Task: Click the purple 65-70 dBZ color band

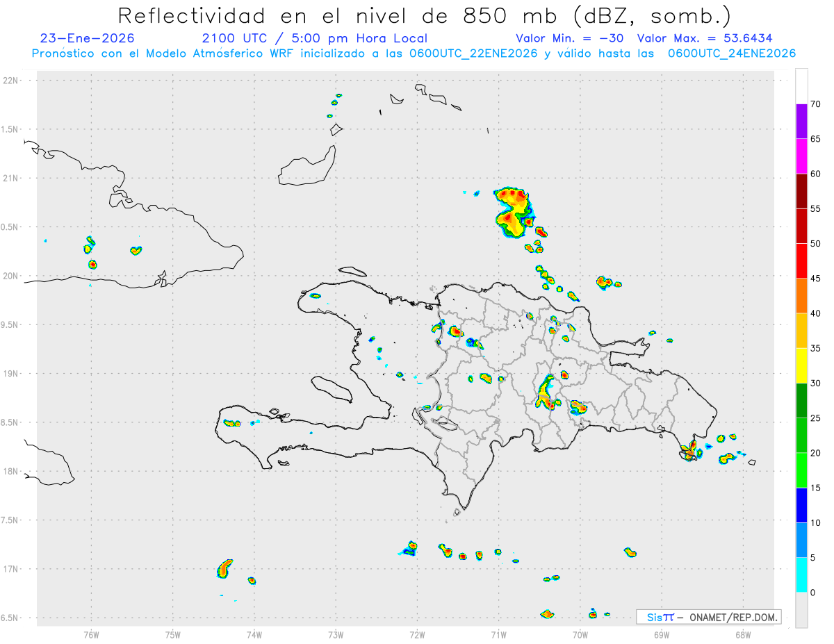Action: tap(801, 122)
